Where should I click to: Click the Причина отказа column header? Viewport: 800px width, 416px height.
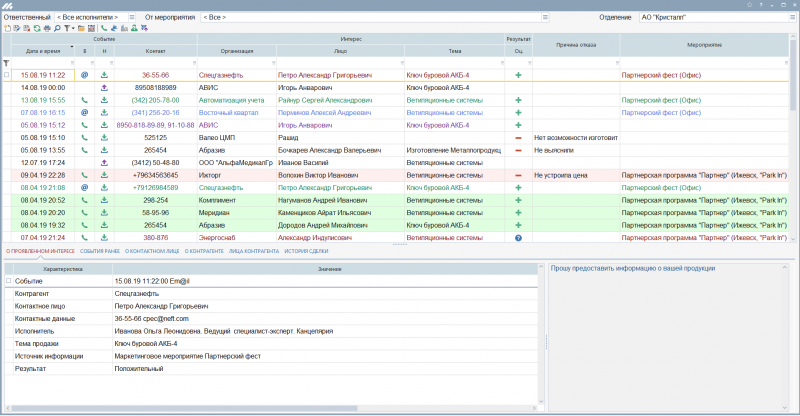[x=577, y=45]
